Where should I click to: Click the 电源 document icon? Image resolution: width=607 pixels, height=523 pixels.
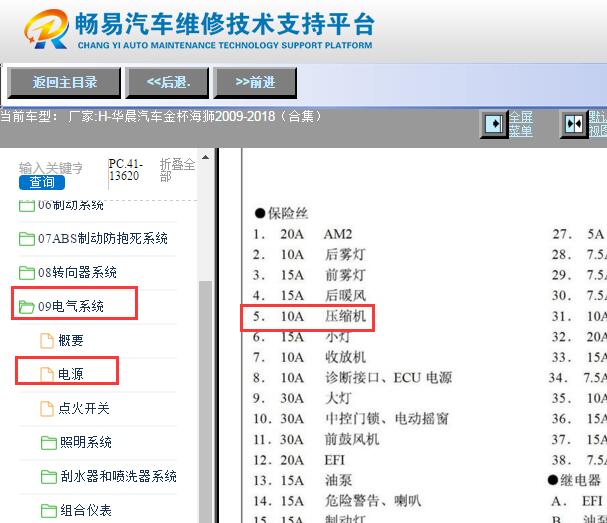tap(47, 374)
